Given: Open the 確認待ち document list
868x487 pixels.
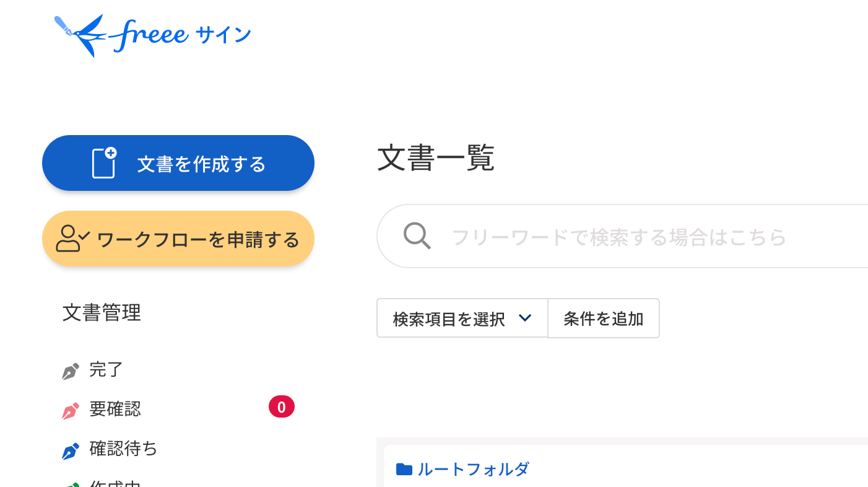Looking at the screenshot, I should [x=124, y=448].
